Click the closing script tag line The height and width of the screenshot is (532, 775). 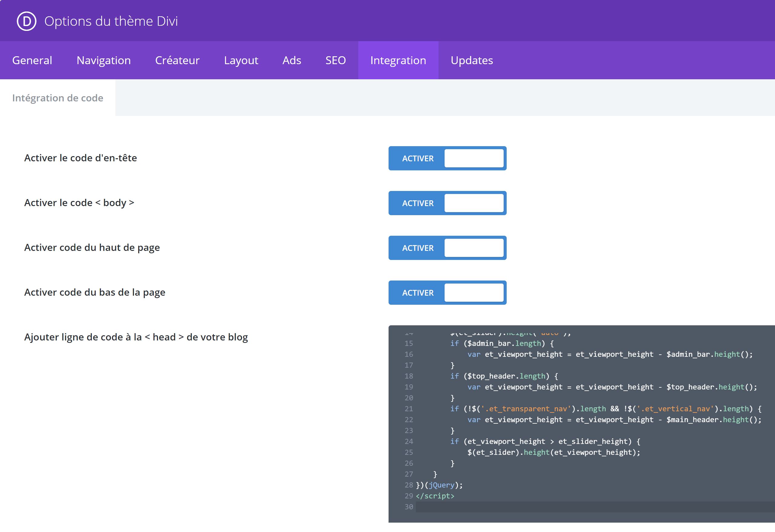(x=435, y=496)
